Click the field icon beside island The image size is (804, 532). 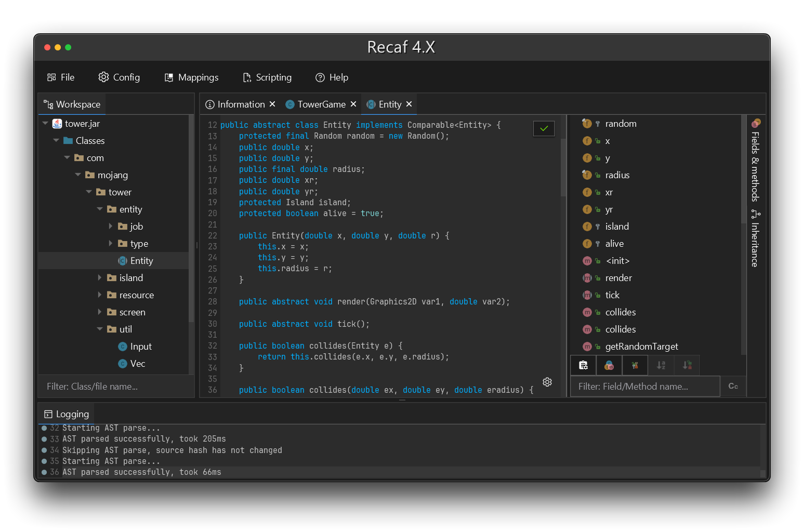tap(587, 227)
